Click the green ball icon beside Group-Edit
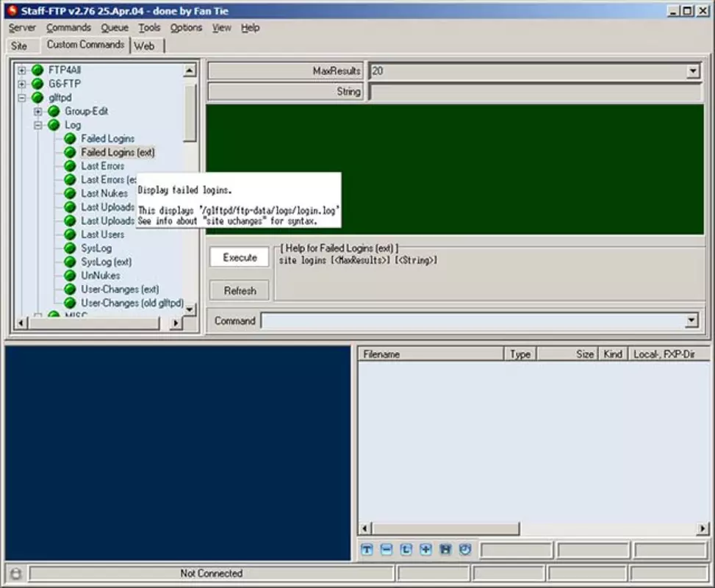Viewport: 715px width, 588px height. point(54,111)
